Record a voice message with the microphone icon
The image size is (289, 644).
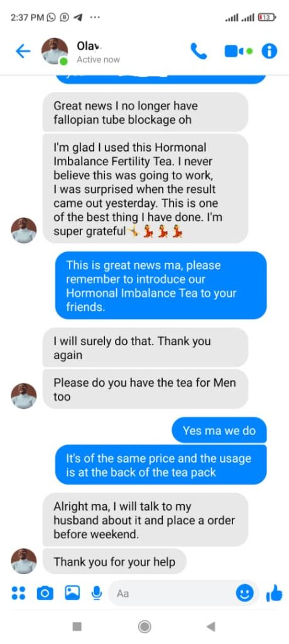(x=97, y=592)
